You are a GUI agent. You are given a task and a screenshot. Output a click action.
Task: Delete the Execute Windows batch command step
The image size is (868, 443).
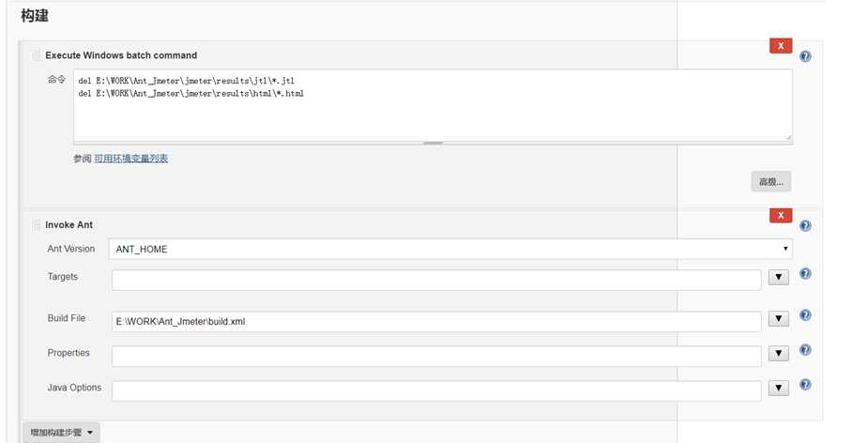point(781,46)
